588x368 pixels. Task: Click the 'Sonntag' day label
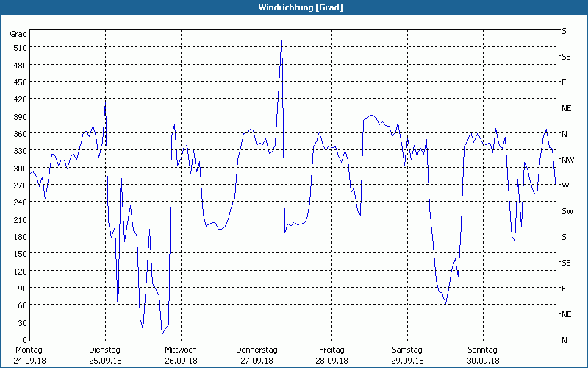point(482,350)
